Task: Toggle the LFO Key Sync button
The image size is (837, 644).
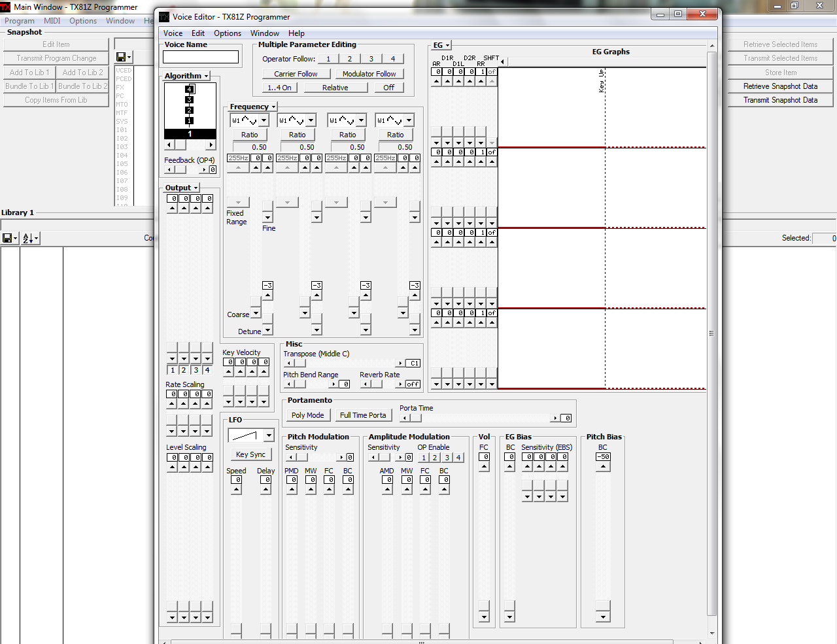Action: pos(250,454)
